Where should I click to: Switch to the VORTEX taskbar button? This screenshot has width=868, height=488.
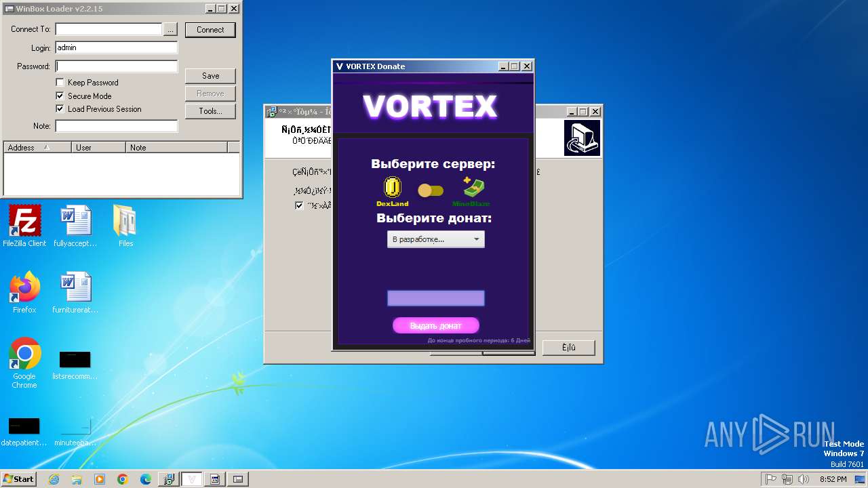(192, 479)
